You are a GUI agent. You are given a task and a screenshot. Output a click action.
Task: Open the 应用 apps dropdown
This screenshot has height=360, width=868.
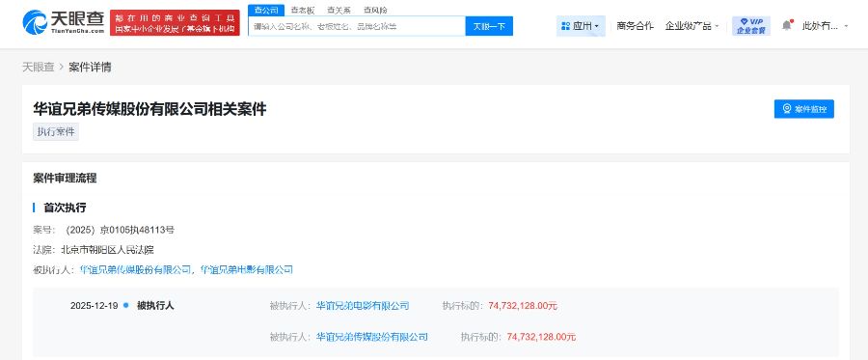coord(581,26)
